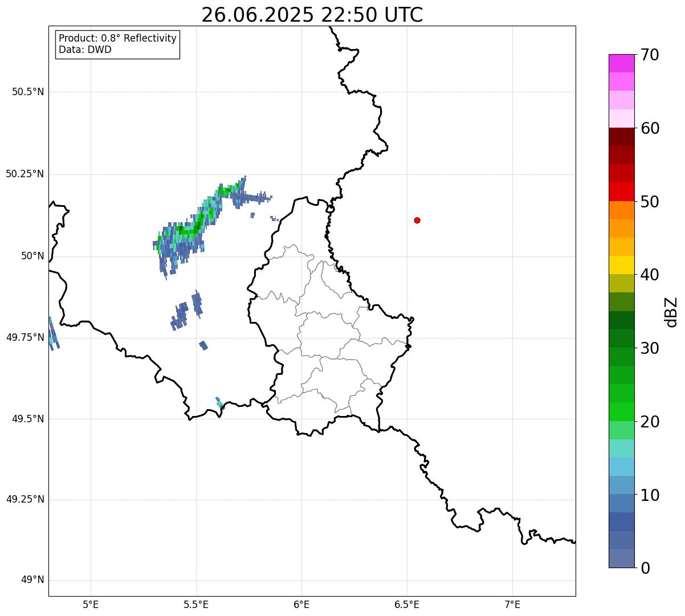Click the colorbar tick label "70"
The height and width of the screenshot is (616, 685).
(650, 55)
